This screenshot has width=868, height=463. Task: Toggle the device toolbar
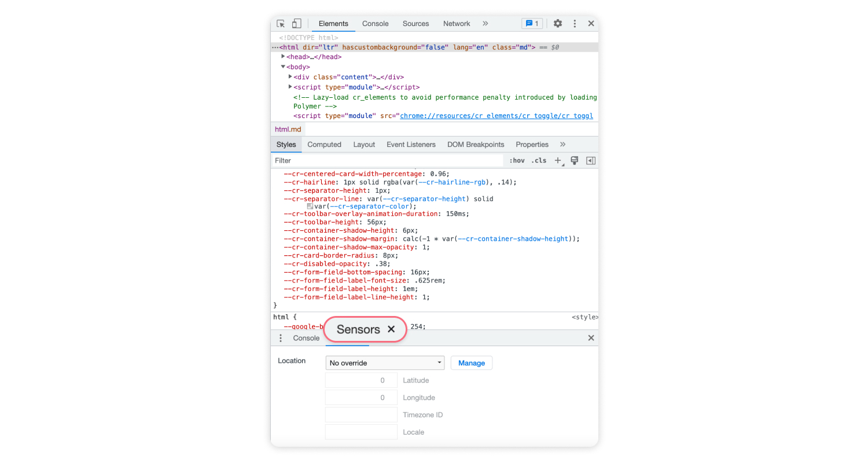point(296,23)
